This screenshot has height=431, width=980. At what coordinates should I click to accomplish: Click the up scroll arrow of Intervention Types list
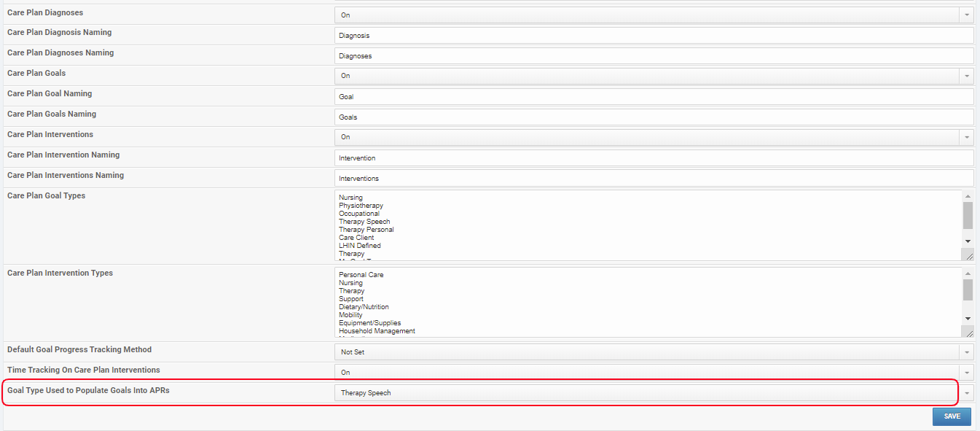[x=968, y=273]
